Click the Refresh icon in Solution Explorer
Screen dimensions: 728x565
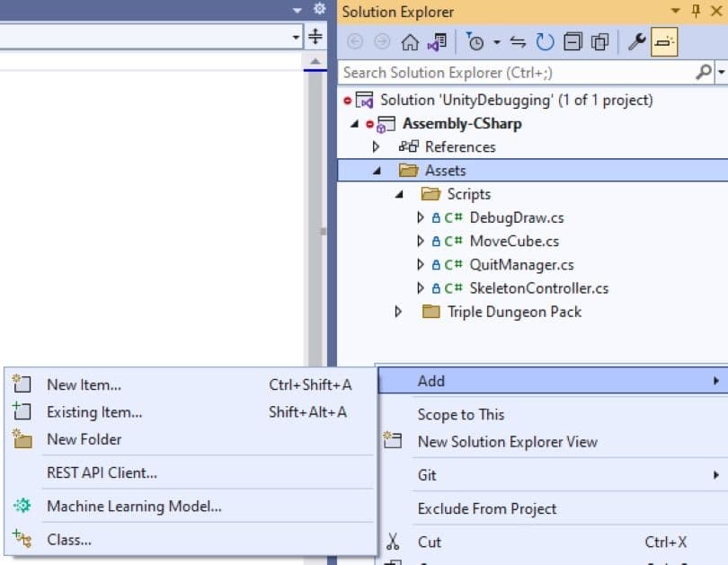[x=546, y=40]
